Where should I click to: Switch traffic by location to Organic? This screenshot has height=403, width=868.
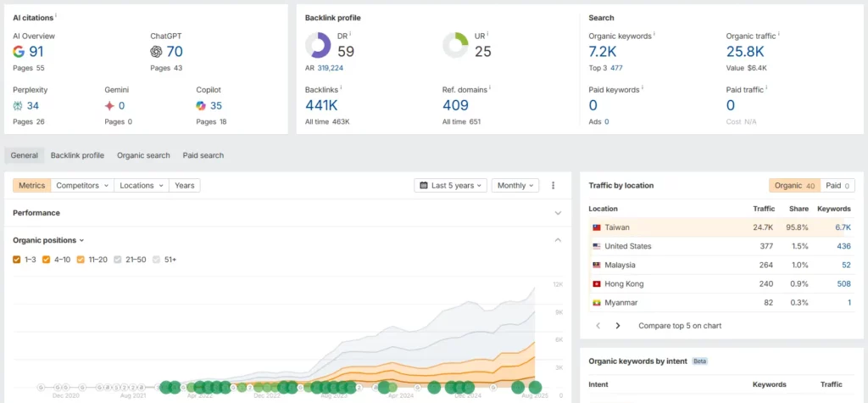point(793,186)
